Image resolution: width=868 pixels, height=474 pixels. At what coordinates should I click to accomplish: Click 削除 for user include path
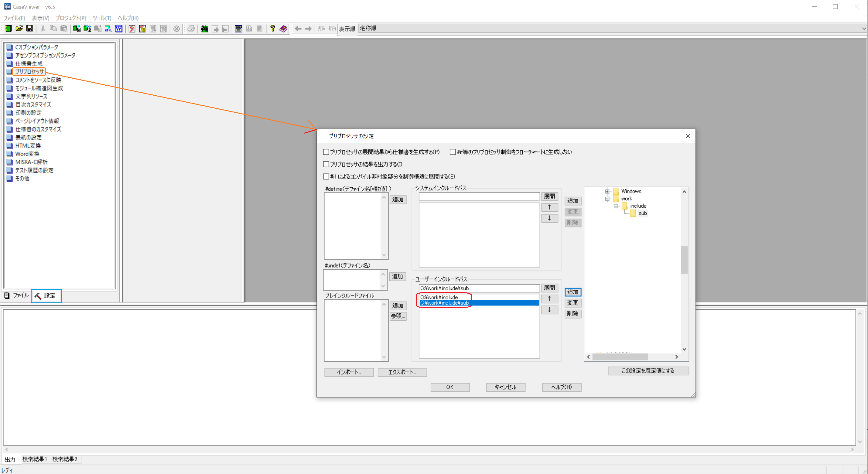click(x=572, y=314)
